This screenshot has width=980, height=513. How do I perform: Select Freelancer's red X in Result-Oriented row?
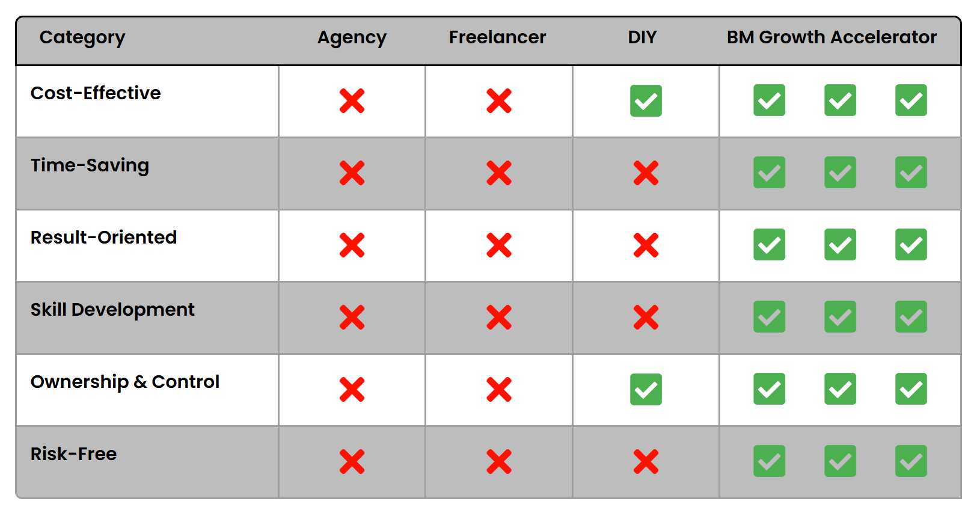click(499, 245)
